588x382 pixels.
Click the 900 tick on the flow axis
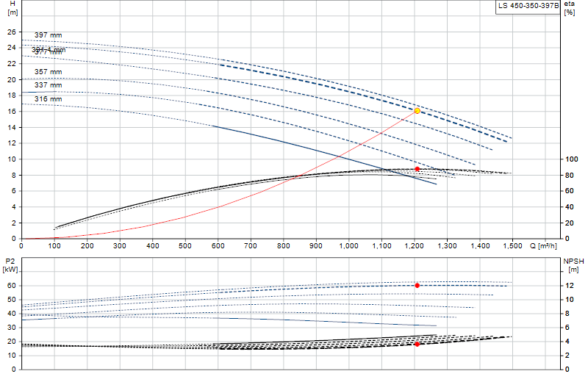pos(316,246)
